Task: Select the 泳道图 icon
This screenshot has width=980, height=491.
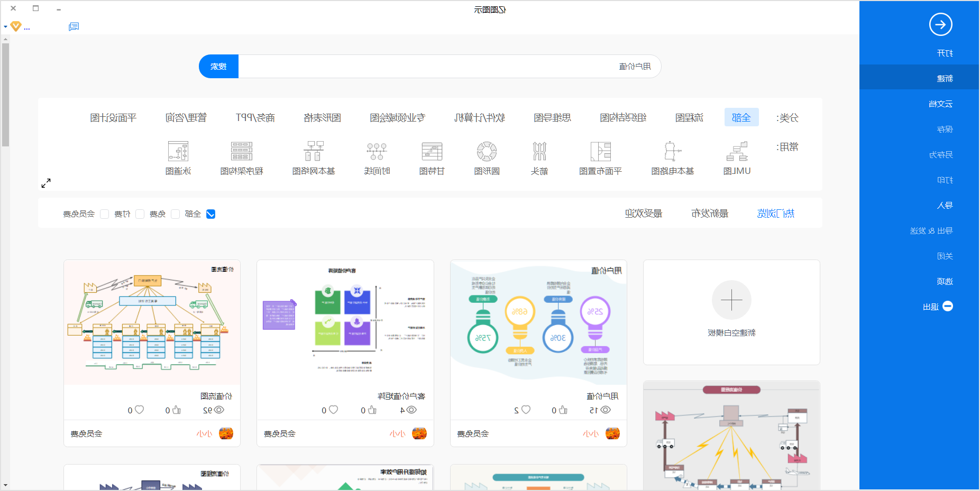Action: click(178, 151)
